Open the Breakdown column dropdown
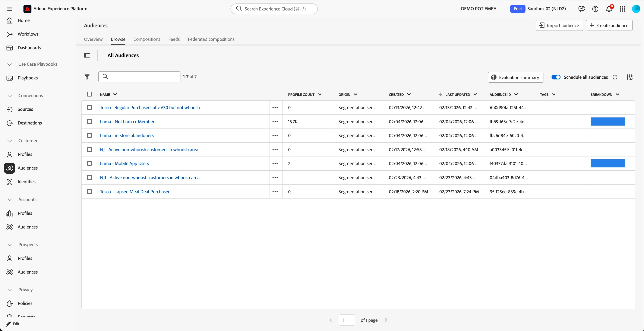The height and width of the screenshot is (331, 644). (x=618, y=95)
